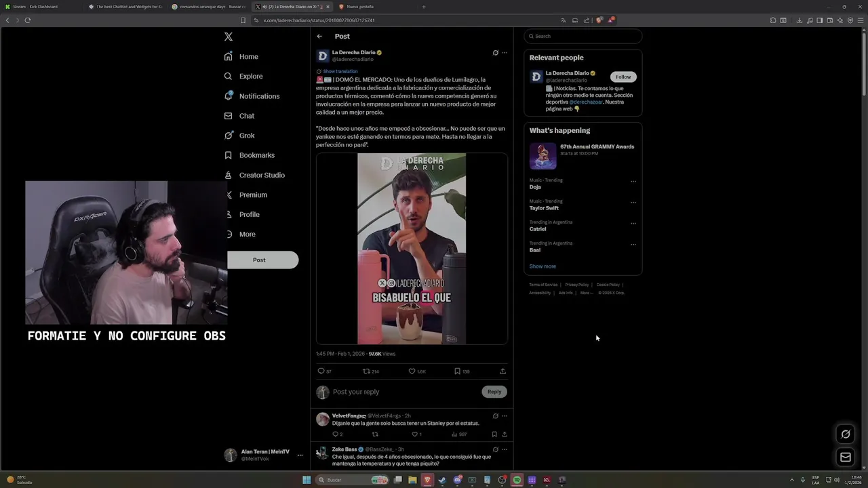The width and height of the screenshot is (868, 488).
Task: Expand the More menu in sidebar
Action: (x=240, y=234)
